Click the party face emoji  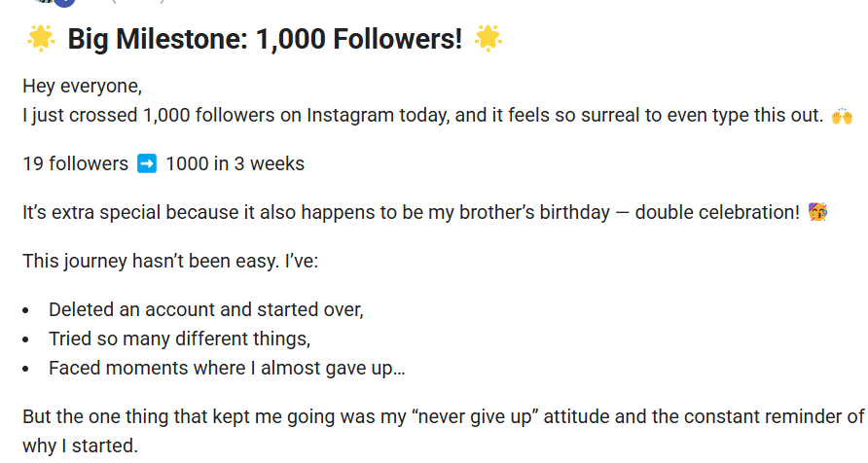(818, 212)
